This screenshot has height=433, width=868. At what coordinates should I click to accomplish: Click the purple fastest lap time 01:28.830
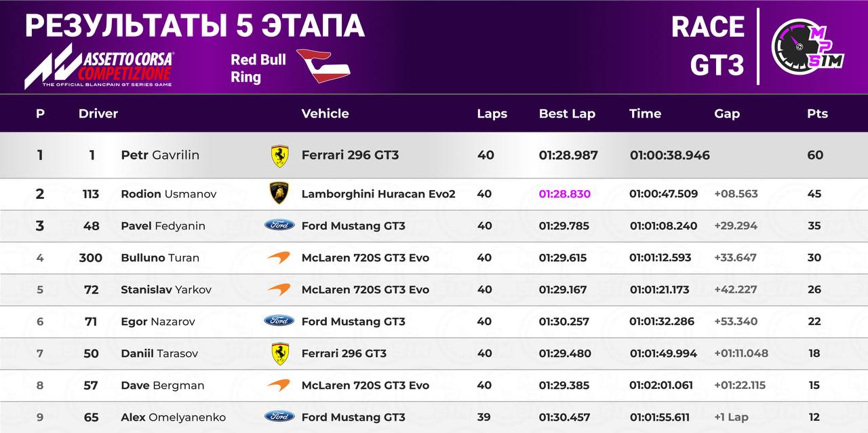tap(565, 194)
